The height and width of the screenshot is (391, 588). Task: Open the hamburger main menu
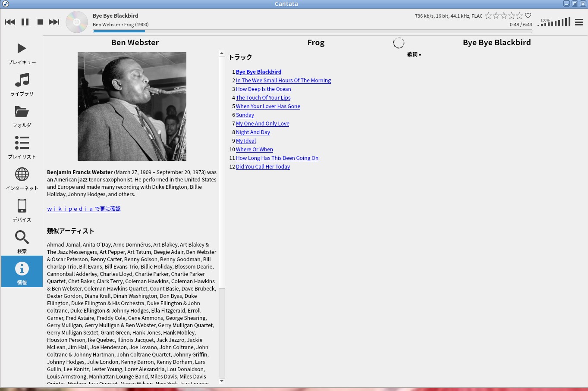click(x=579, y=22)
